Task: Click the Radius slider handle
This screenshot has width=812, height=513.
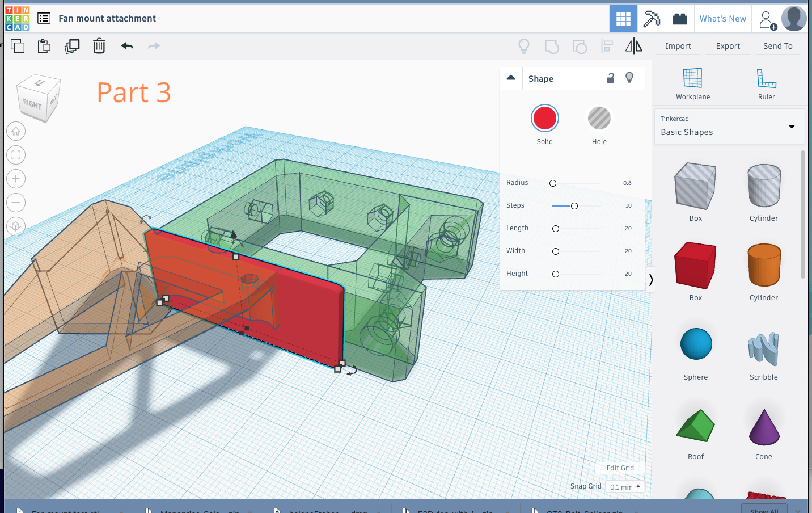Action: (x=553, y=183)
